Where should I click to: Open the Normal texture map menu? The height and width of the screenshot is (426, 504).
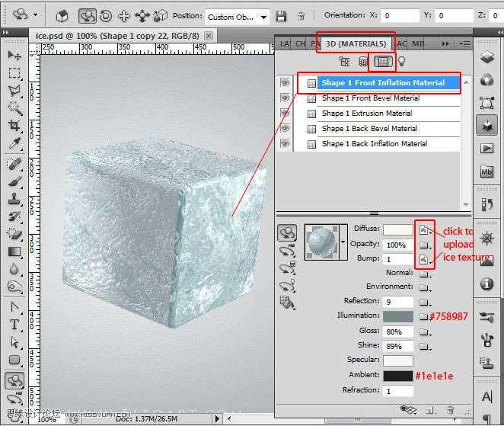coord(425,274)
